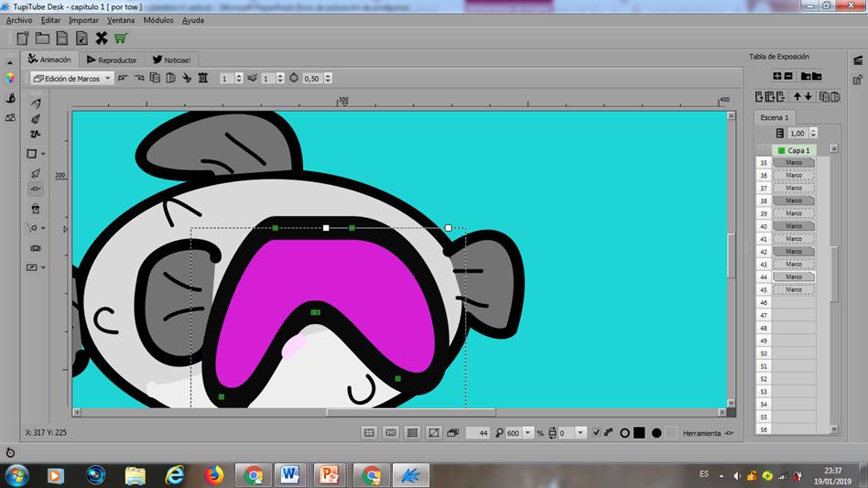
Task: Click the shopping cart icon in top toolbar
Action: point(121,38)
